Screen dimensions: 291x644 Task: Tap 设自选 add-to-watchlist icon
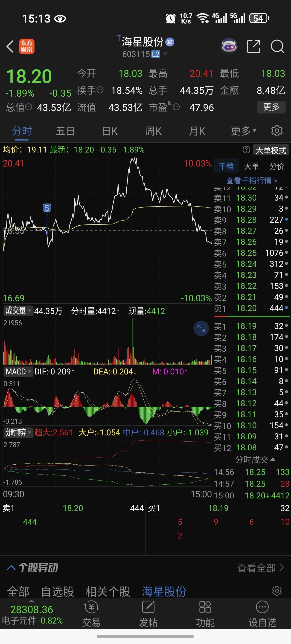pyautogui.click(x=262, y=607)
